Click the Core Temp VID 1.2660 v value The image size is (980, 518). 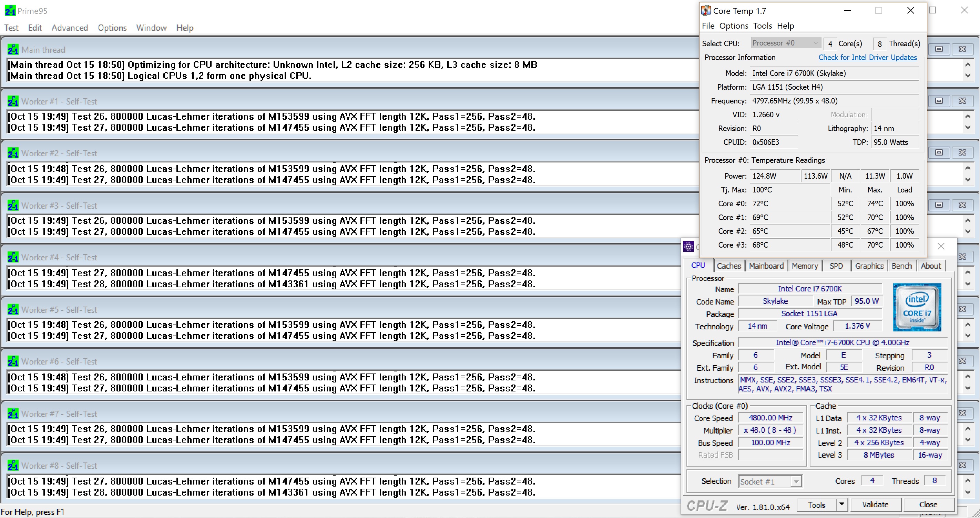[774, 114]
